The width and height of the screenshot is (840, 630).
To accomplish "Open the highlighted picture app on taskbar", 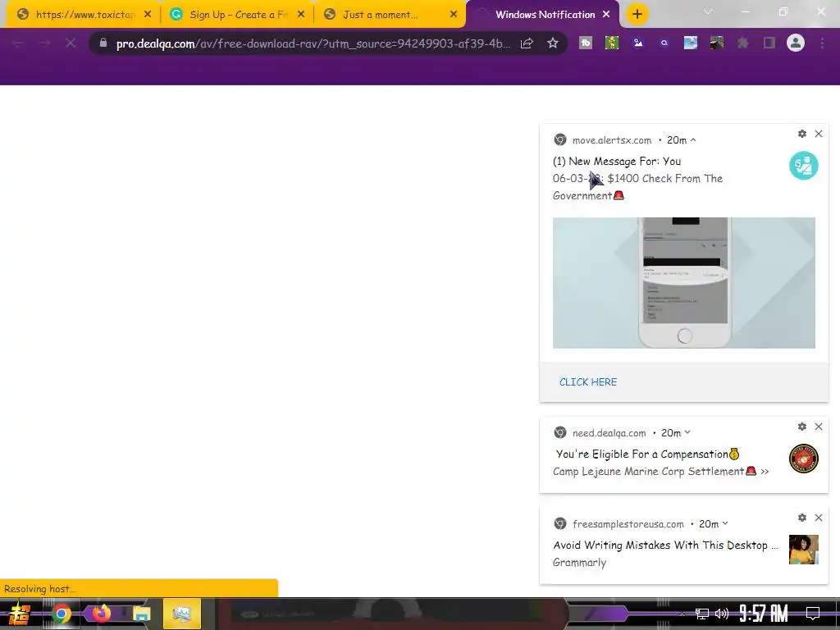I will pos(181,614).
